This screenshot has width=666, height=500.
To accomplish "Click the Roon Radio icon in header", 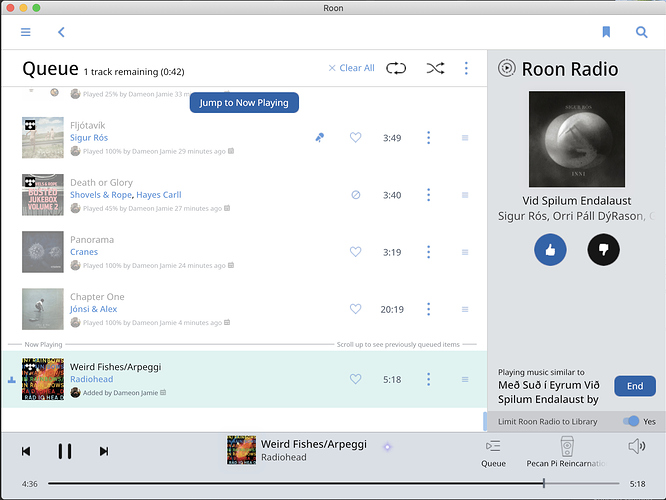I will click(x=506, y=68).
